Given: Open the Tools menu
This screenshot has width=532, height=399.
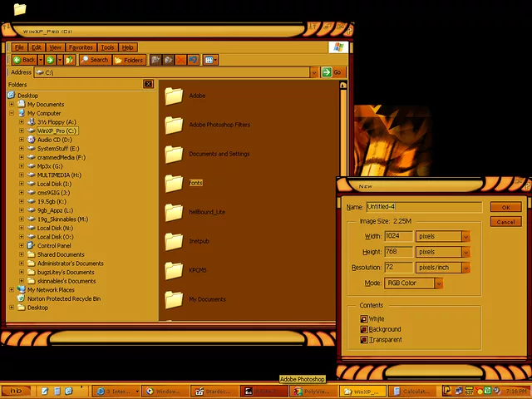Looking at the screenshot, I should 107,47.
